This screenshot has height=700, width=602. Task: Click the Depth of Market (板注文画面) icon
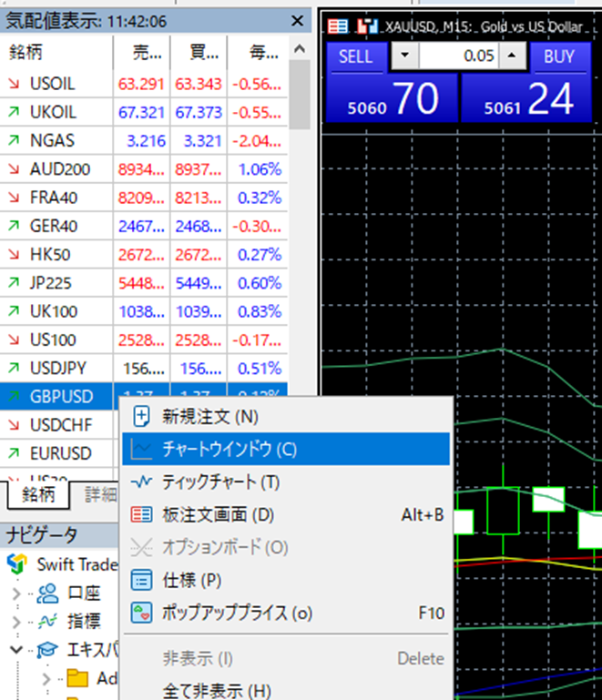(x=141, y=514)
